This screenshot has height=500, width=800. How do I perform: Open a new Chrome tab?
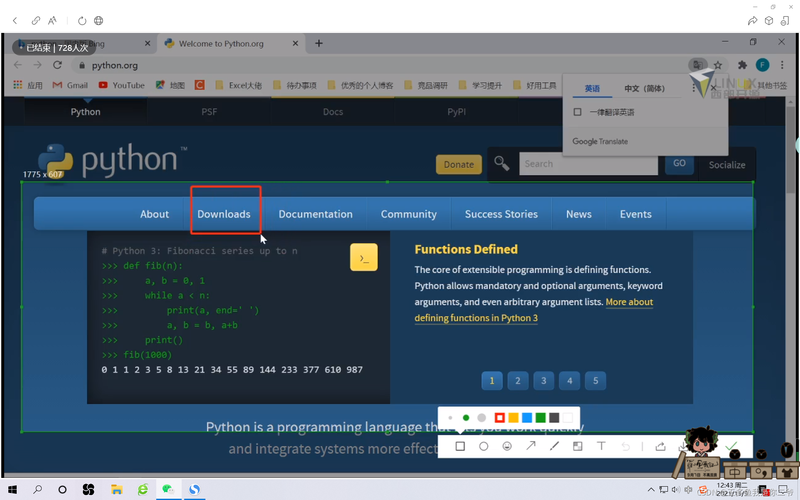tap(319, 43)
